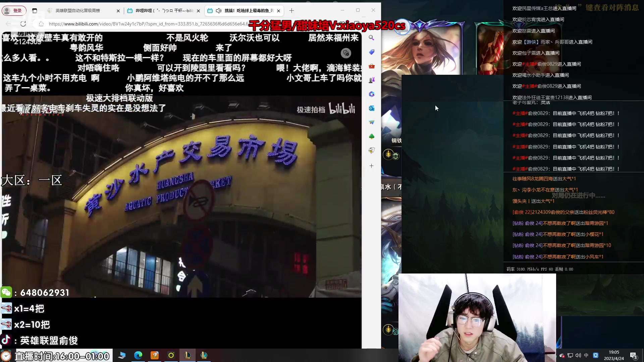Toggle the 中 input method indicator
Image resolution: width=644 pixels, height=362 pixels.
586,355
